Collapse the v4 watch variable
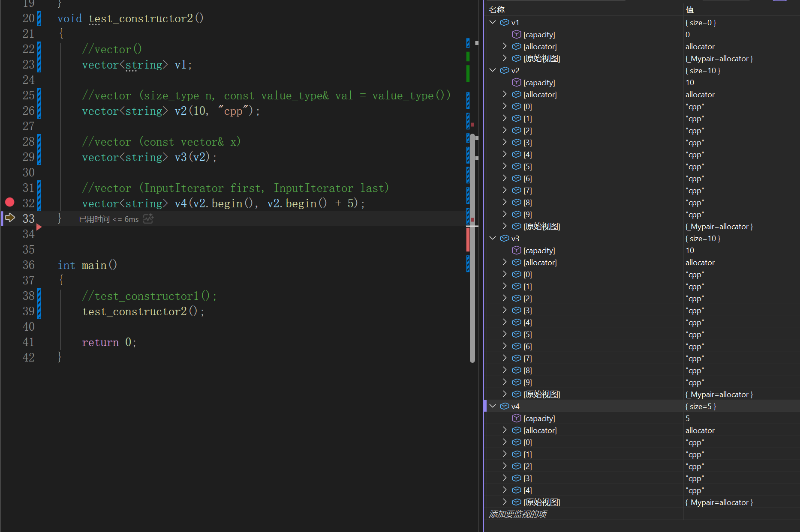Viewport: 800px width, 532px height. point(493,406)
